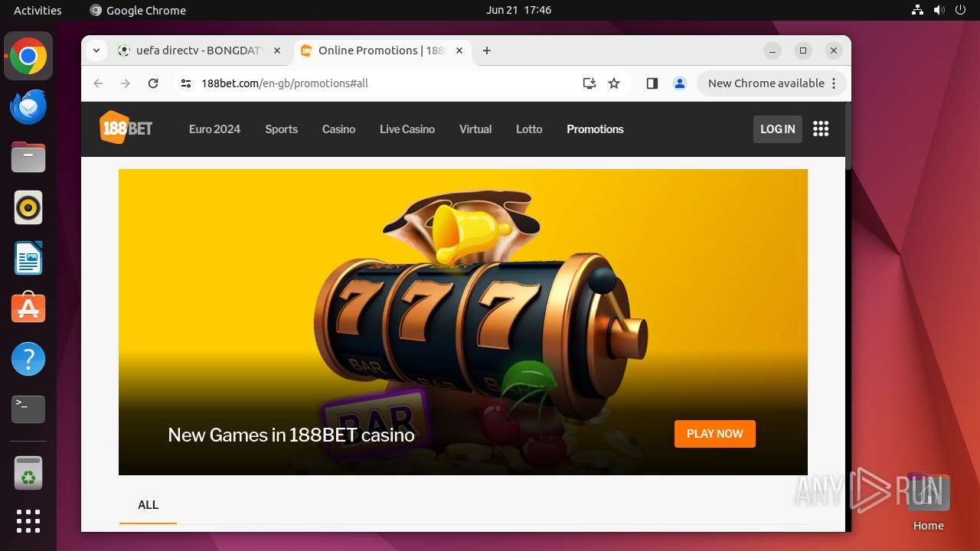This screenshot has height=551, width=980.
Task: Open Live Casino page
Action: coord(407,129)
